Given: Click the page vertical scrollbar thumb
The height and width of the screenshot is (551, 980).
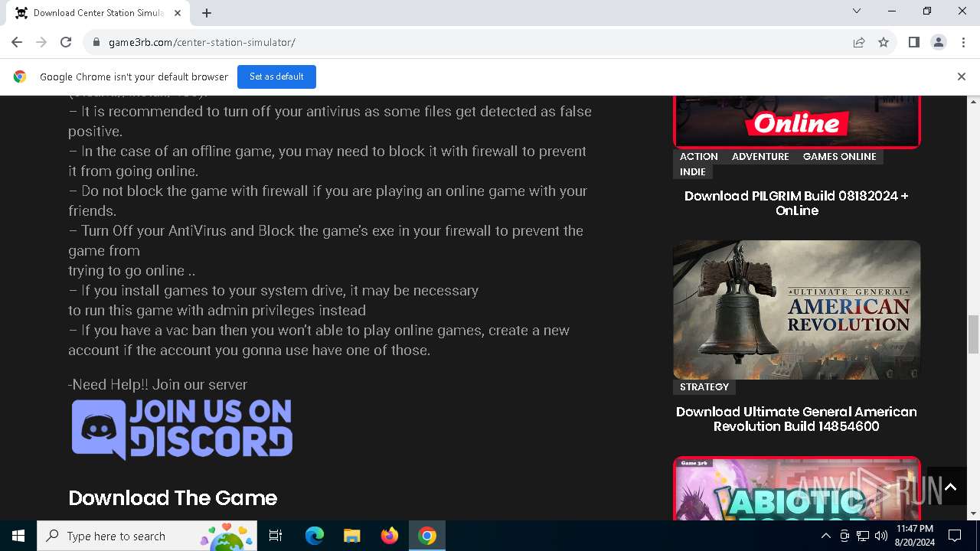Looking at the screenshot, I should 974,334.
